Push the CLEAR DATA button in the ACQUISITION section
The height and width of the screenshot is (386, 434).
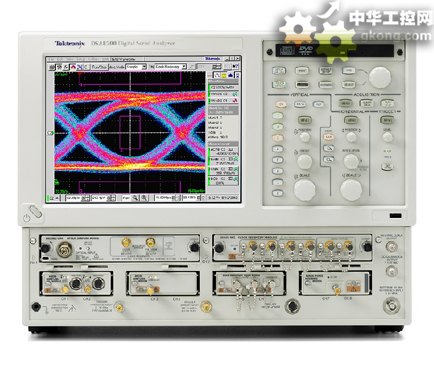(366, 103)
